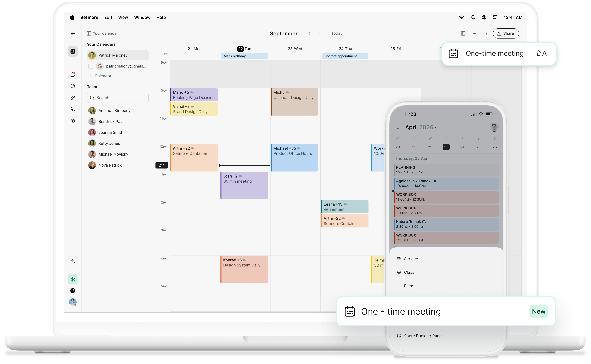Open the chat messages icon with notification dot
591x364 pixels.
click(x=73, y=75)
